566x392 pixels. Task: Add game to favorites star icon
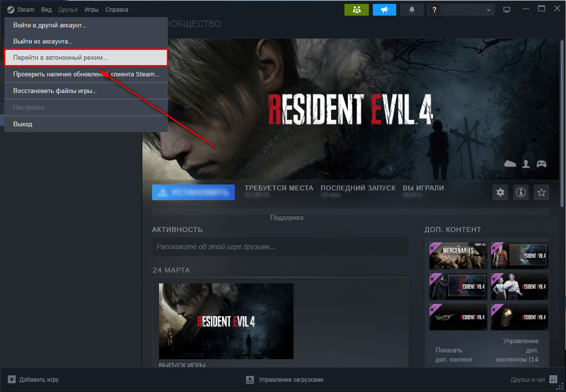pyautogui.click(x=542, y=193)
